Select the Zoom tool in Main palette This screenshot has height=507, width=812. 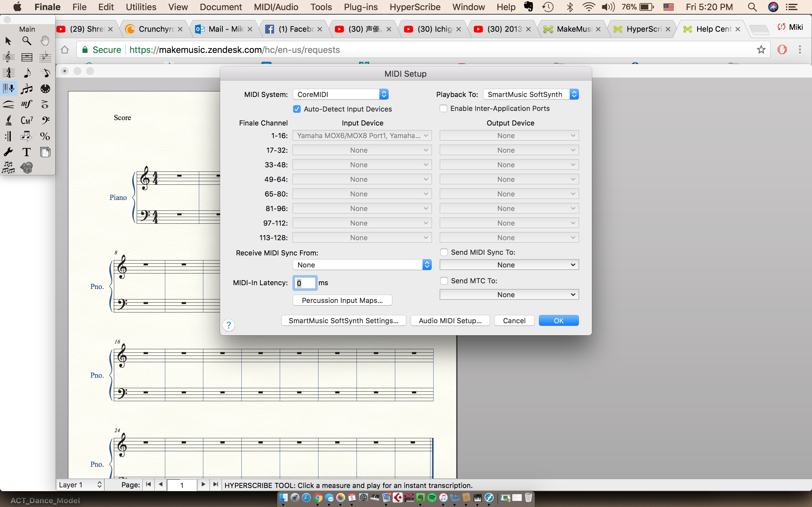(x=27, y=41)
